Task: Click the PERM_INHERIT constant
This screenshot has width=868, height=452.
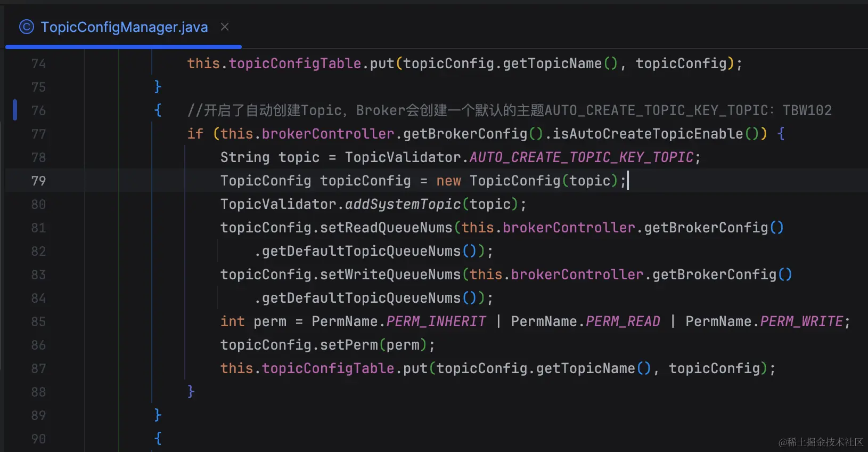Action: point(436,321)
